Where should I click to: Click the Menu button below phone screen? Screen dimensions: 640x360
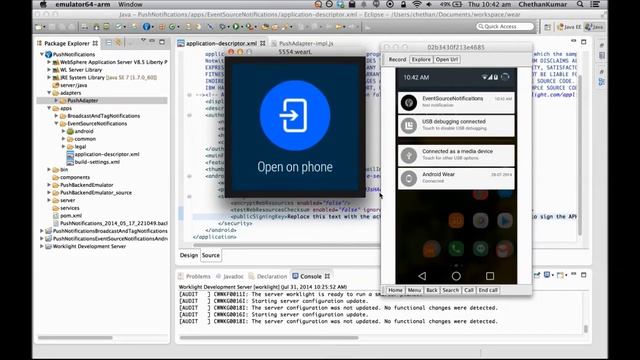click(414, 290)
